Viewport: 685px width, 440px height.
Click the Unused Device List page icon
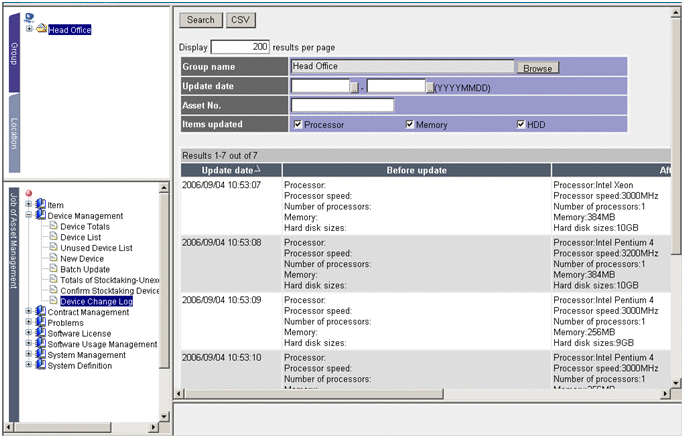click(x=53, y=248)
